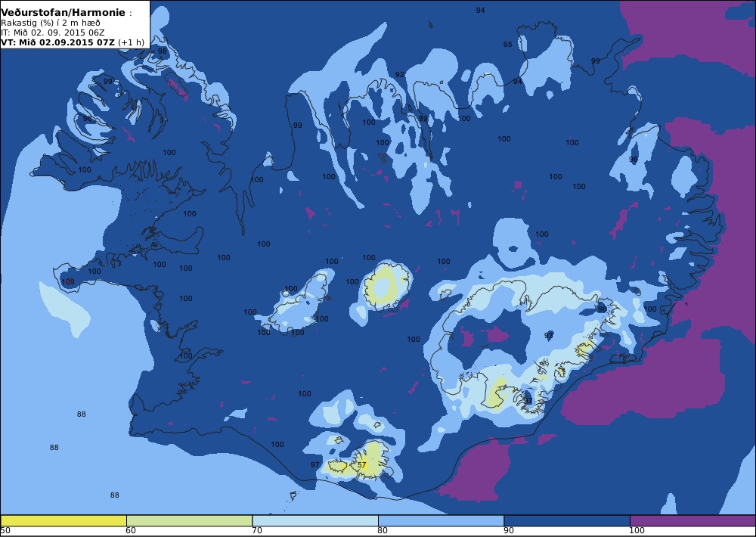The image size is (756, 537).
Task: Click the "92" humidity value on the map
Action: tap(400, 74)
